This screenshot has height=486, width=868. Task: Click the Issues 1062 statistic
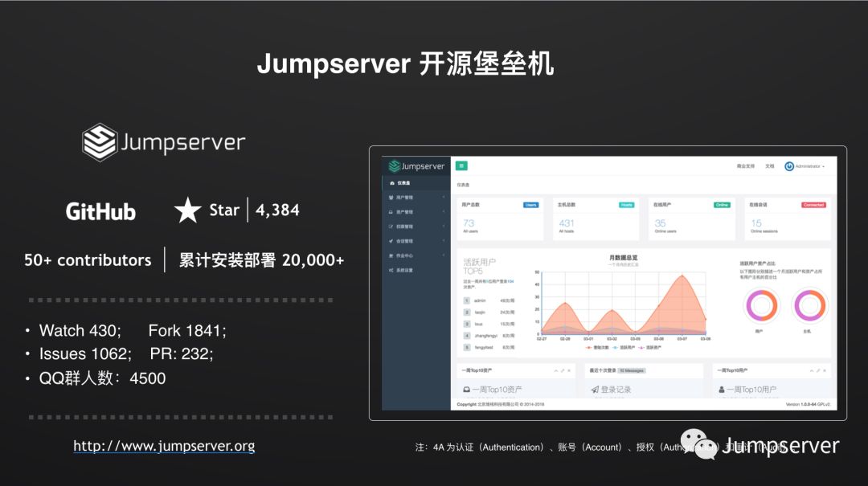click(x=85, y=353)
